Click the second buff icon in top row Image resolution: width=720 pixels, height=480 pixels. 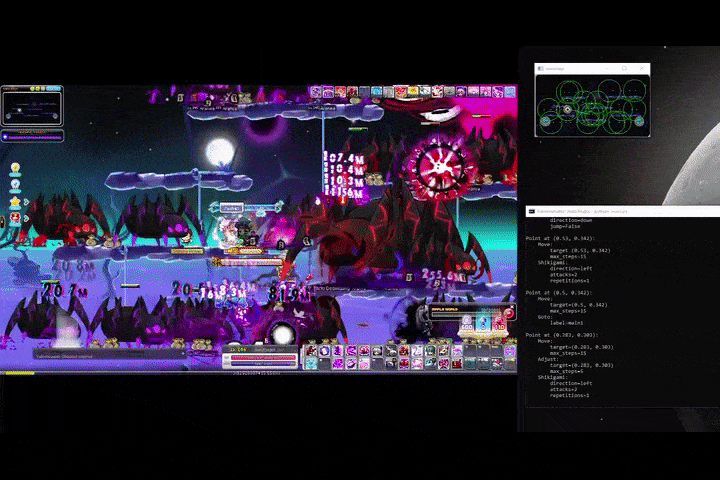(328, 92)
